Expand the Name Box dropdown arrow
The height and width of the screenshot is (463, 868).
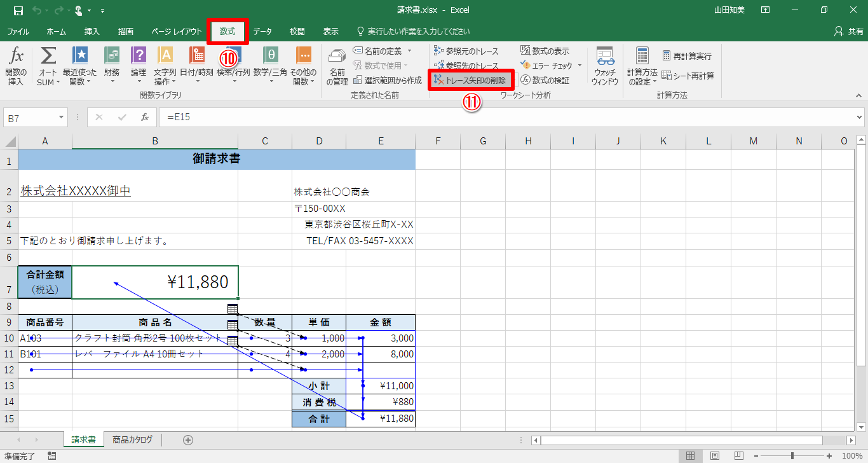click(x=62, y=117)
